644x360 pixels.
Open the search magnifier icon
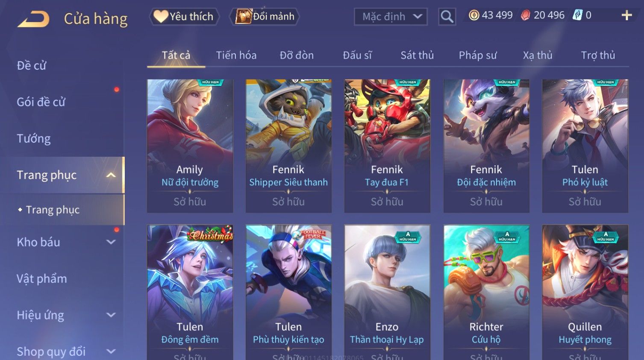click(447, 17)
